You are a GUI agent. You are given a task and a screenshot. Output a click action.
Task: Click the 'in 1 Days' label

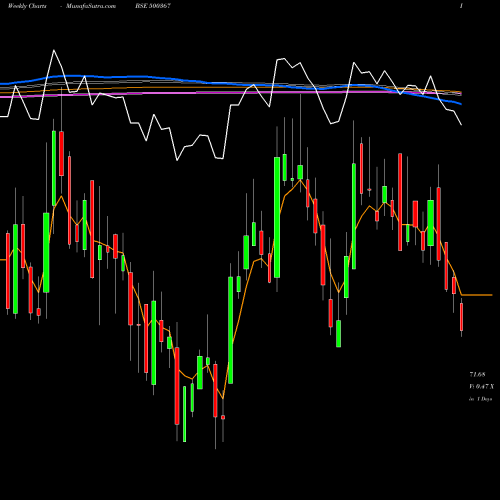coord(480,399)
